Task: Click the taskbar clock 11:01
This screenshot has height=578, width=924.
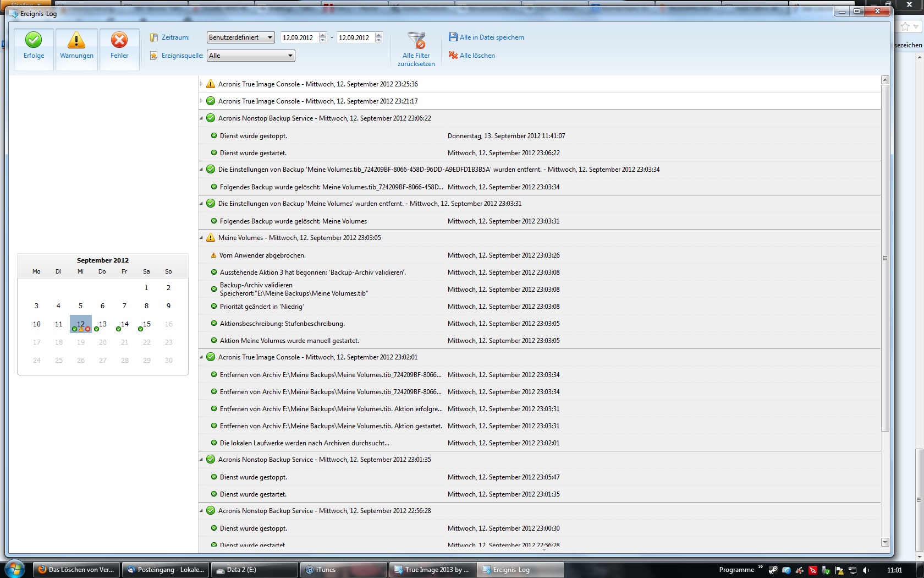Action: click(x=895, y=570)
